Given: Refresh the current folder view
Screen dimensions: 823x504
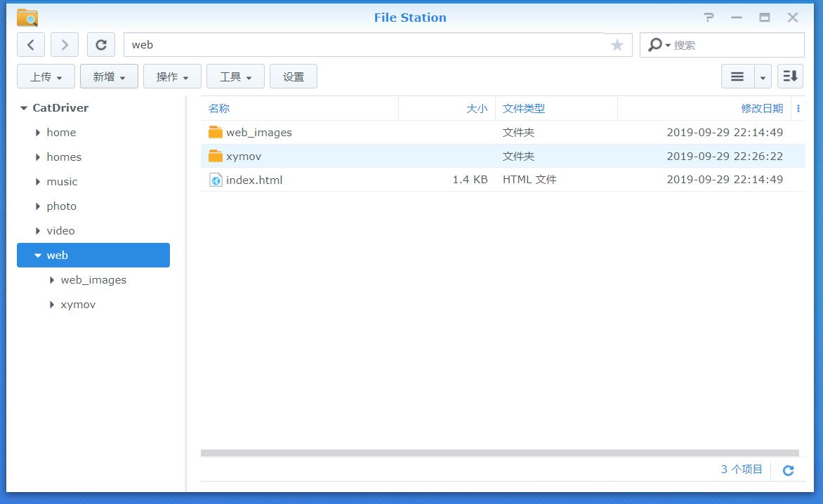Looking at the screenshot, I should pos(100,44).
